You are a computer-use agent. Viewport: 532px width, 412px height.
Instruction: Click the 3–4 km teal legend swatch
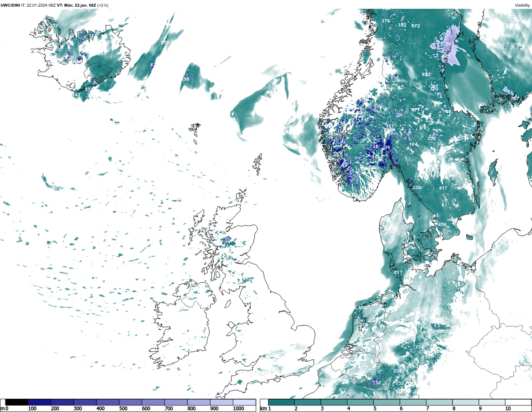click(x=334, y=402)
